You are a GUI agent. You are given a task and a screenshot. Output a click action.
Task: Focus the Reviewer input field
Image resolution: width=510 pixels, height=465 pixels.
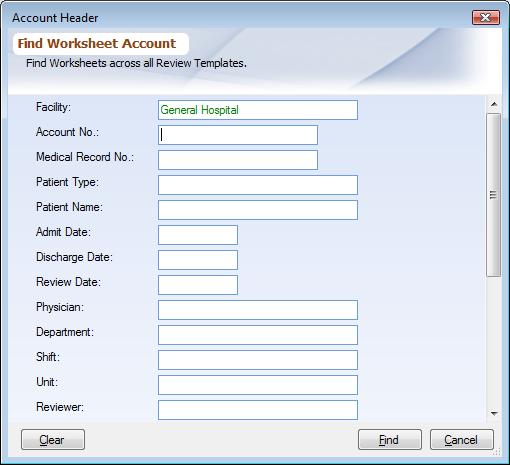click(258, 410)
